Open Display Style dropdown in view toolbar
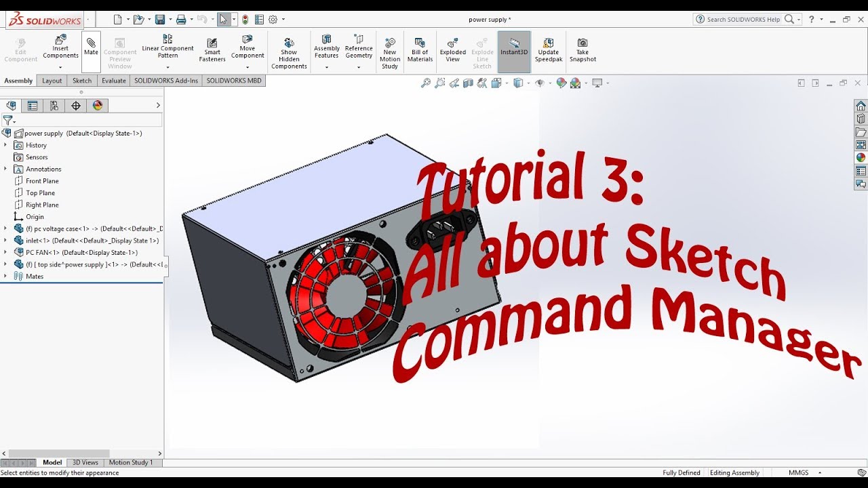Screen dimensions: 868x488 528,83
